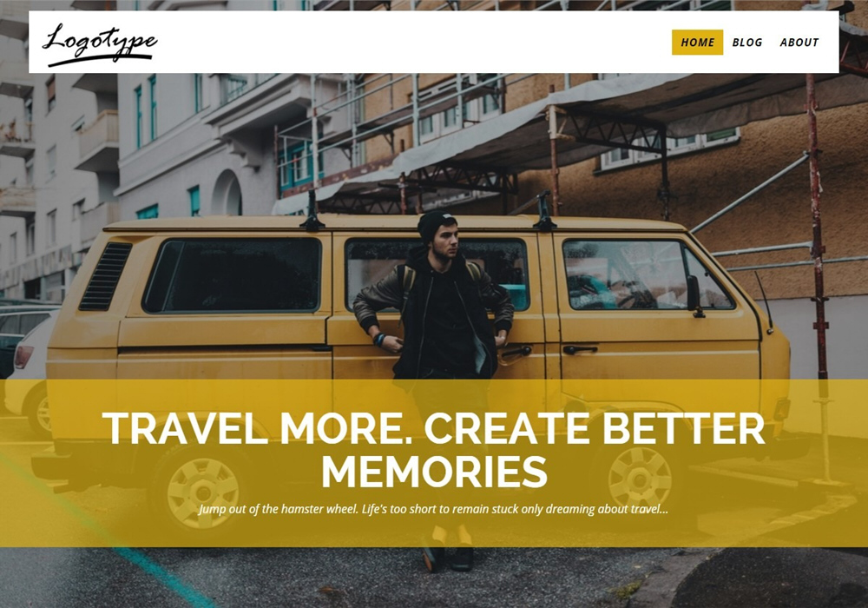Go to the About page link
This screenshot has height=608, width=868.
(x=799, y=42)
